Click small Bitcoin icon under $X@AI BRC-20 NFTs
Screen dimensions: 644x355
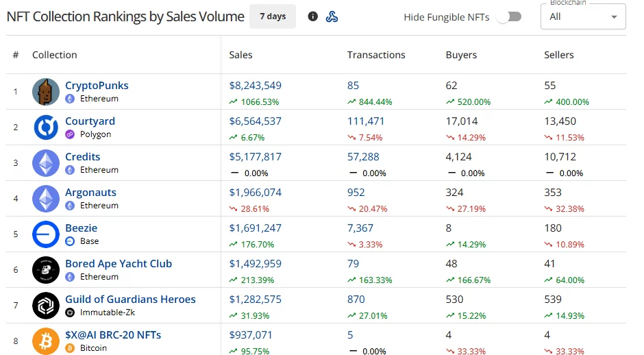71,348
